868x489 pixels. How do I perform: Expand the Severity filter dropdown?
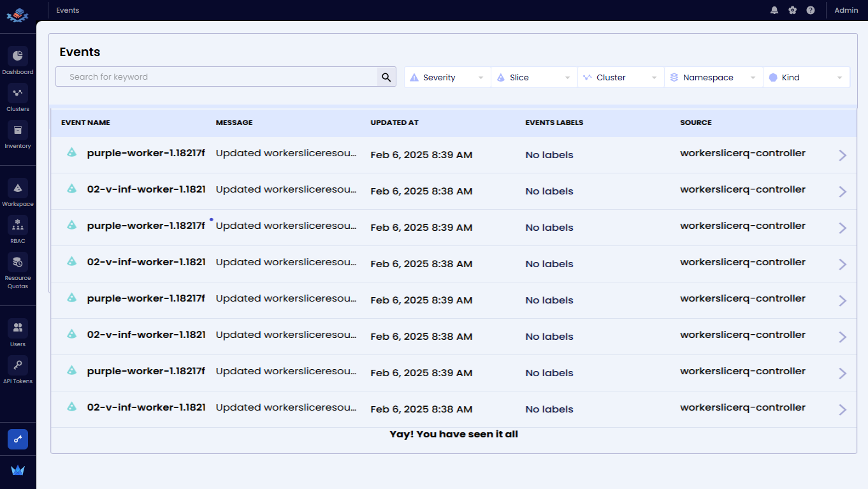tap(447, 77)
